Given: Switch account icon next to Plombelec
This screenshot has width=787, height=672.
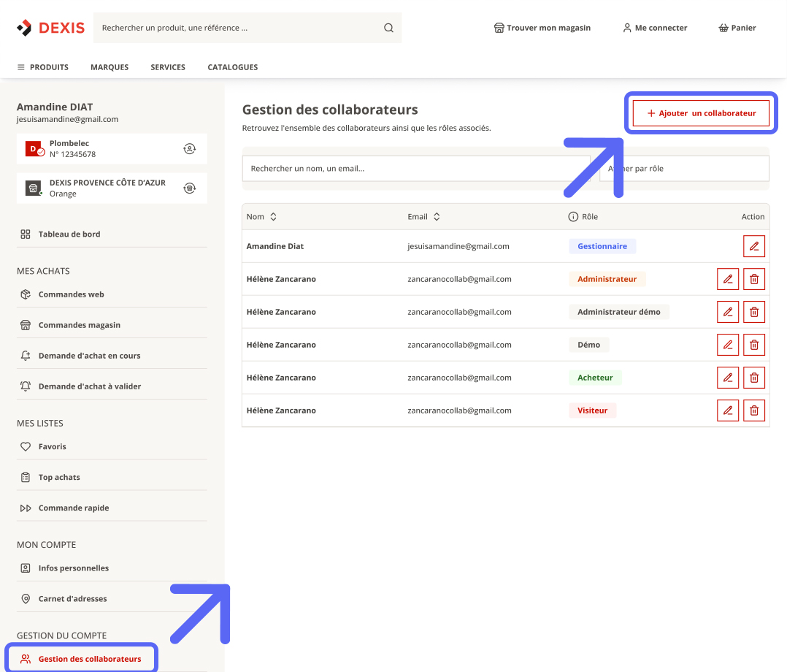Looking at the screenshot, I should click(189, 149).
